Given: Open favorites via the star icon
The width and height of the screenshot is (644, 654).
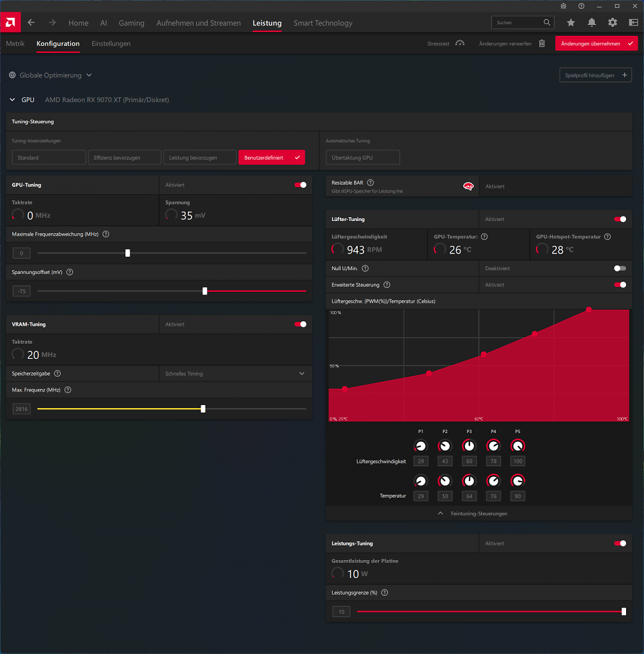Looking at the screenshot, I should tap(571, 22).
